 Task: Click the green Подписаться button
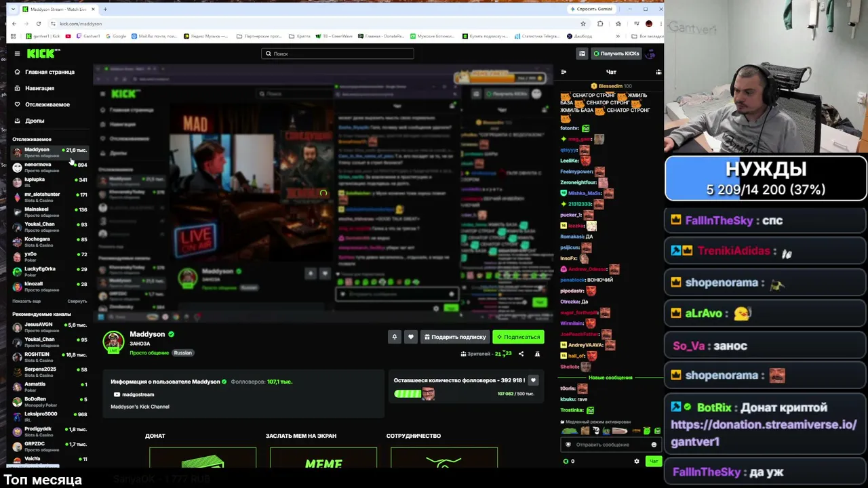519,337
